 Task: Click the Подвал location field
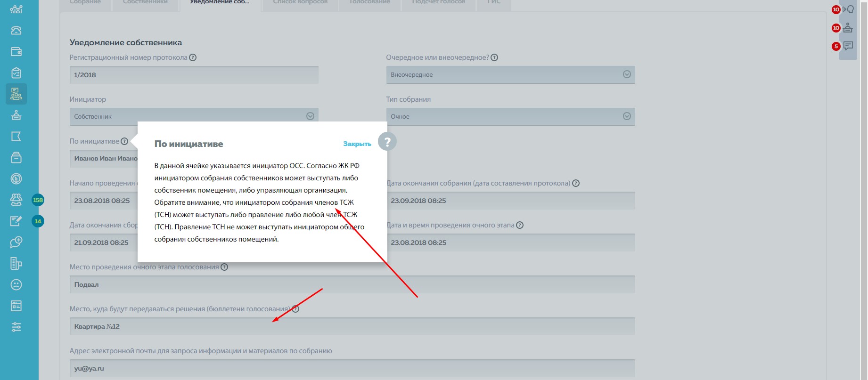(352, 284)
